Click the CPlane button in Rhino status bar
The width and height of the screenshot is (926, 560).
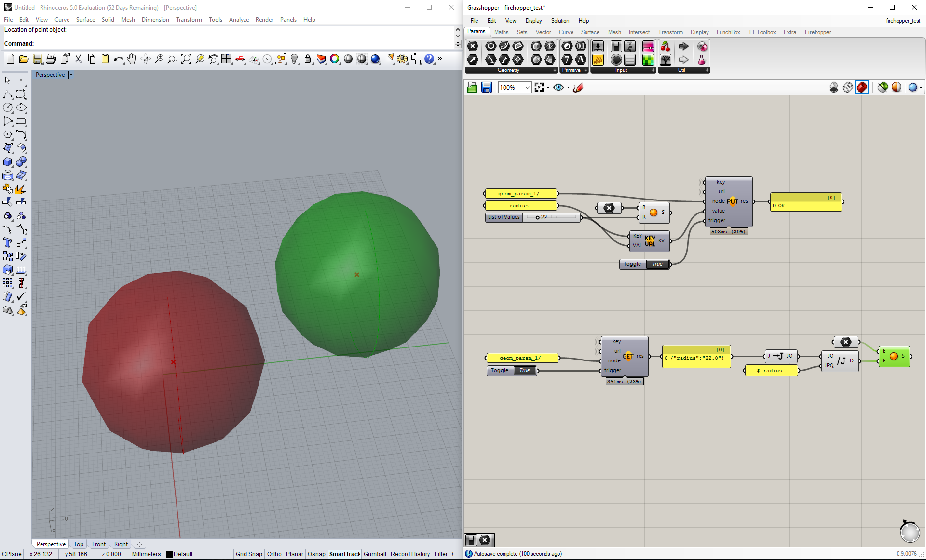click(12, 554)
